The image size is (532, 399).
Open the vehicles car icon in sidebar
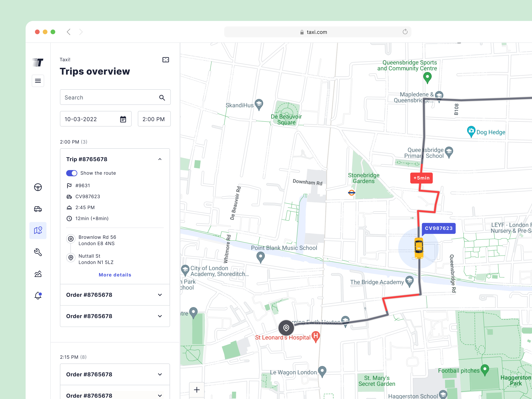pos(38,209)
